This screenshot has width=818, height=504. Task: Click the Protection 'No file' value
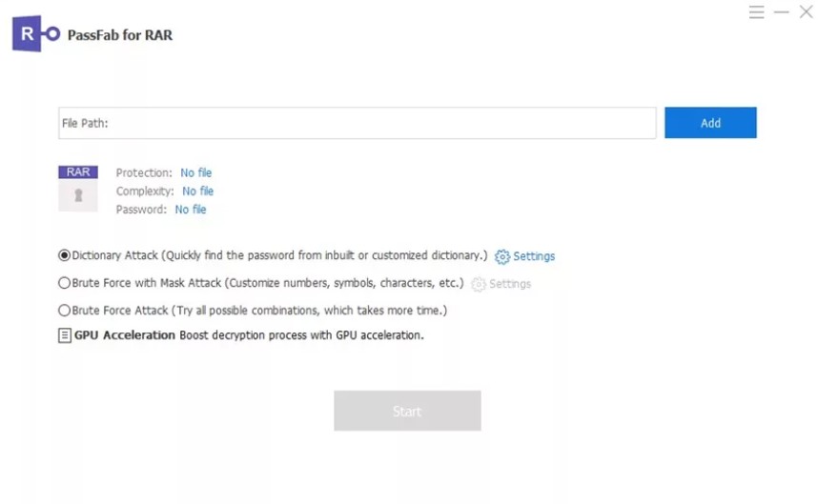(x=196, y=172)
